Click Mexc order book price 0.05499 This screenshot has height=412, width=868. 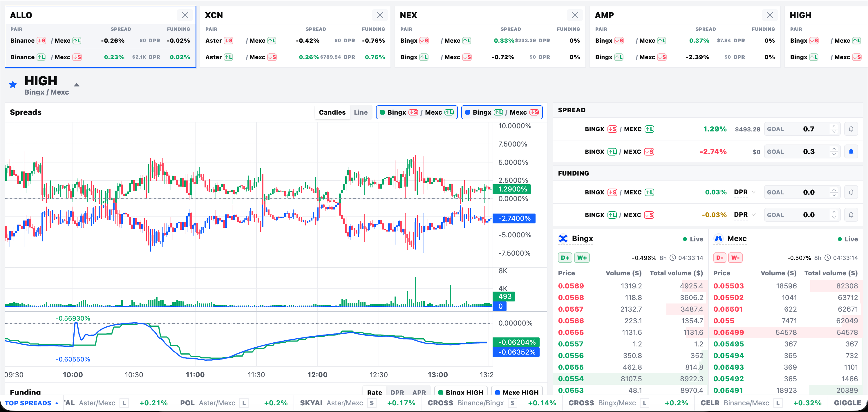[728, 333]
